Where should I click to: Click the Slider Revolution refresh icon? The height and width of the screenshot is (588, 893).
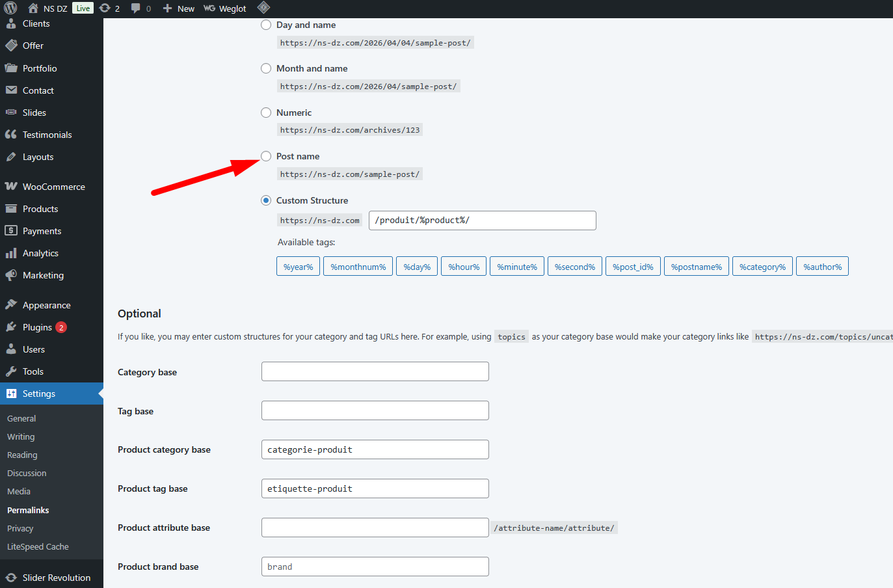(11, 578)
